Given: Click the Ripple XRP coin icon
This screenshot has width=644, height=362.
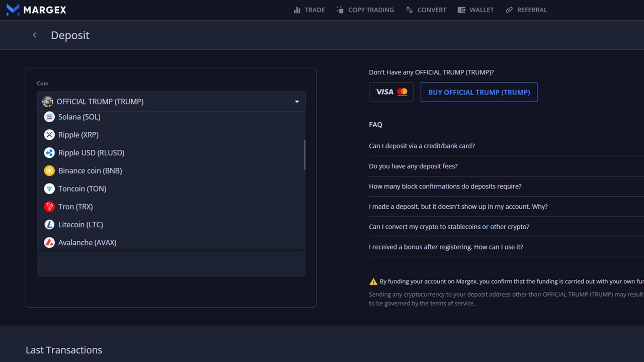Looking at the screenshot, I should click(x=49, y=135).
